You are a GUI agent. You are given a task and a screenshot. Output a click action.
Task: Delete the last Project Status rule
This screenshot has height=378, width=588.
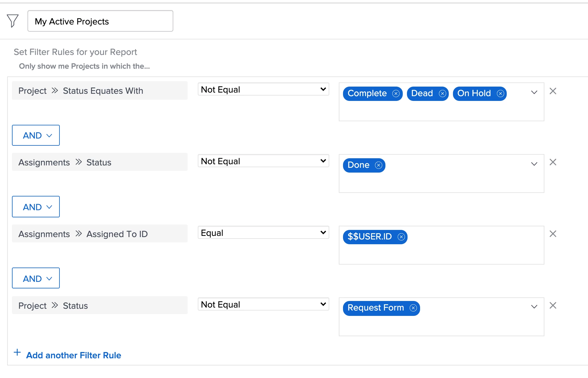(x=553, y=305)
